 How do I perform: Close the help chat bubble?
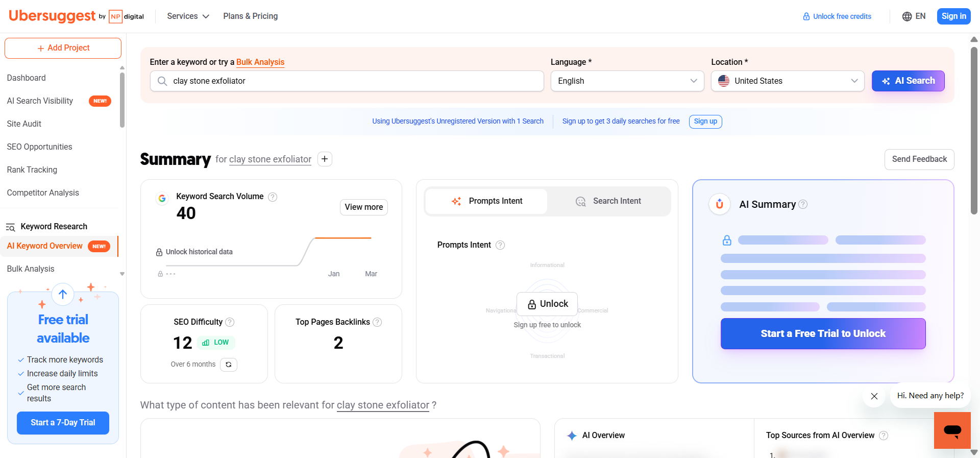pos(874,396)
